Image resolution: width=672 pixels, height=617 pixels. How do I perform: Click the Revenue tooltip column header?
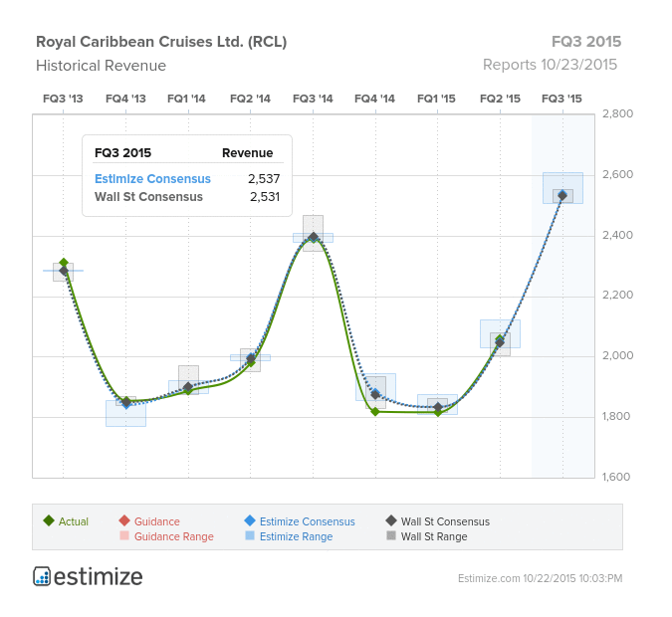tap(247, 153)
